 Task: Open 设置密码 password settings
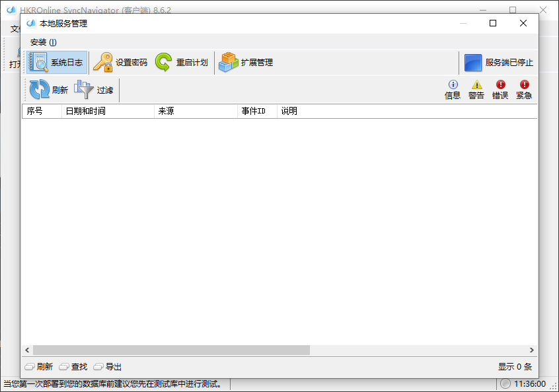point(120,62)
